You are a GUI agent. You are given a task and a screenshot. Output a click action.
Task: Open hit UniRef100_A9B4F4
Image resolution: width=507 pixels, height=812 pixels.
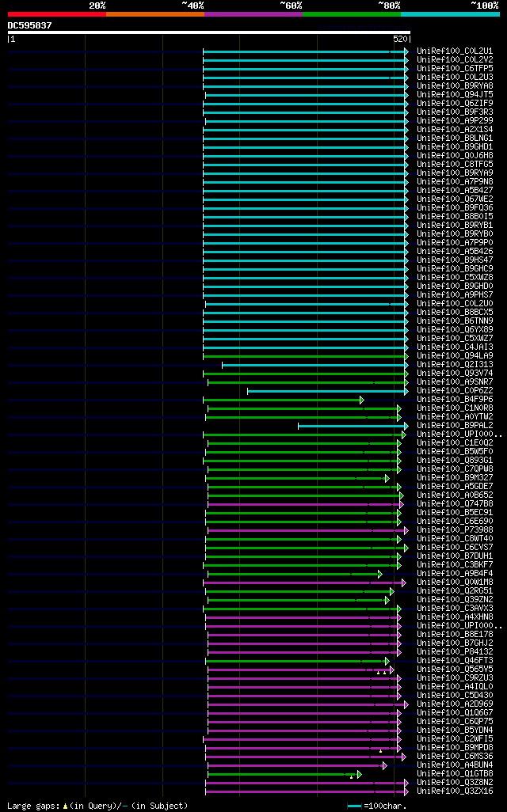pyautogui.click(x=455, y=573)
